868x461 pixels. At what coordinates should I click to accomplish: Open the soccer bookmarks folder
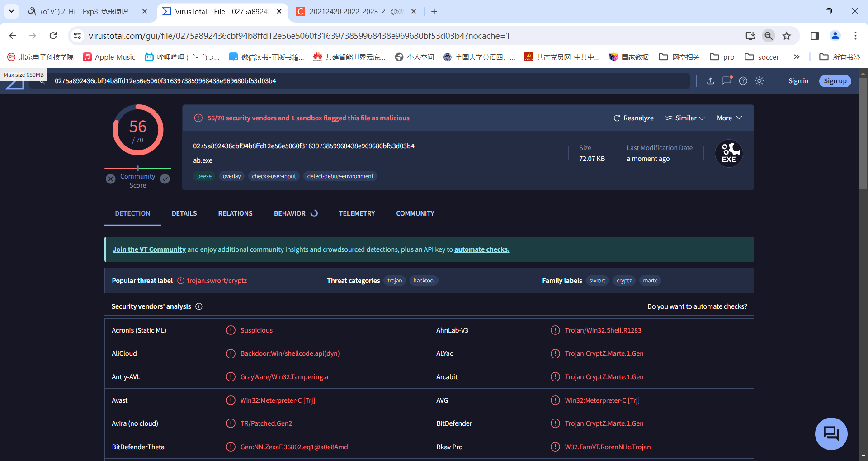coord(762,57)
